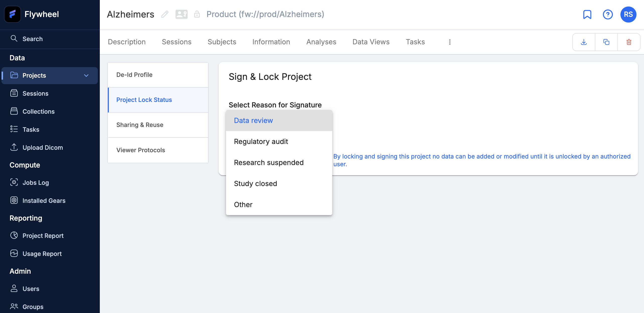The width and height of the screenshot is (644, 313).
Task: Choose Regulatory audit reason
Action: (x=279, y=141)
